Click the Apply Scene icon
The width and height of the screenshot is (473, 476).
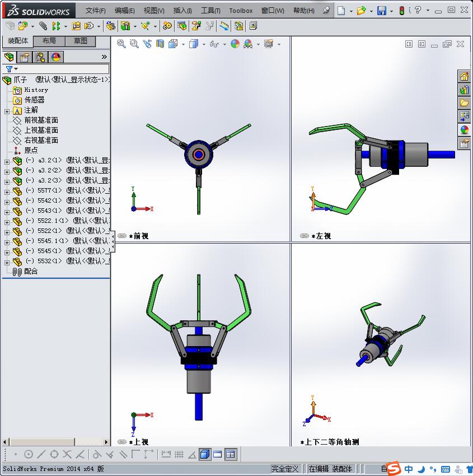(248, 44)
